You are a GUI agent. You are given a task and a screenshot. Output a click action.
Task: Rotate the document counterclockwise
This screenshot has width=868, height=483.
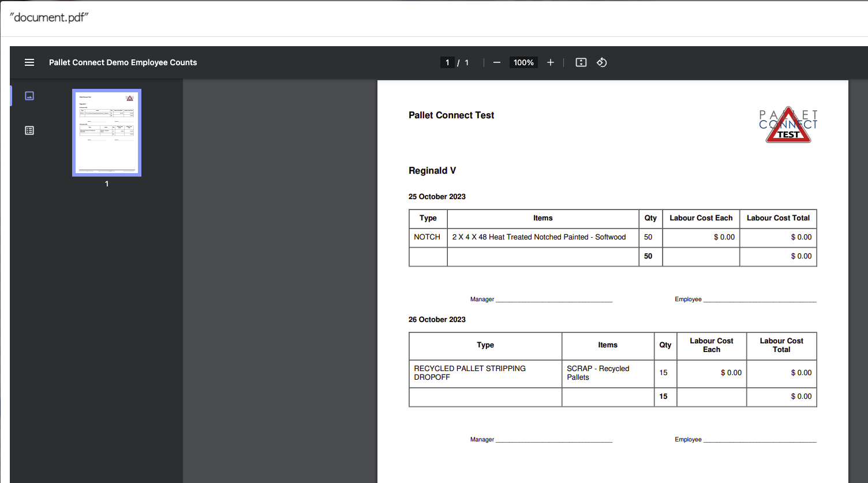point(602,62)
